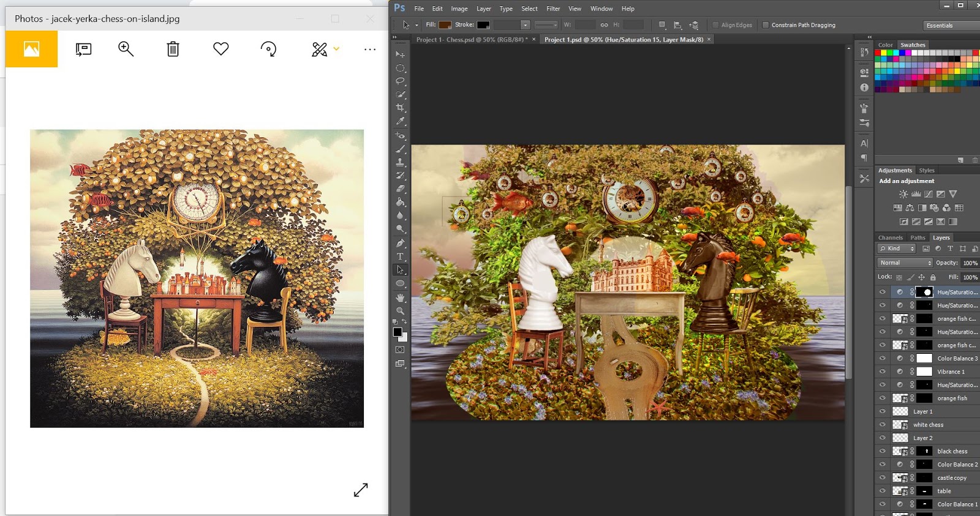Open the File menu
Screen dimensions: 980x516
coord(419,9)
